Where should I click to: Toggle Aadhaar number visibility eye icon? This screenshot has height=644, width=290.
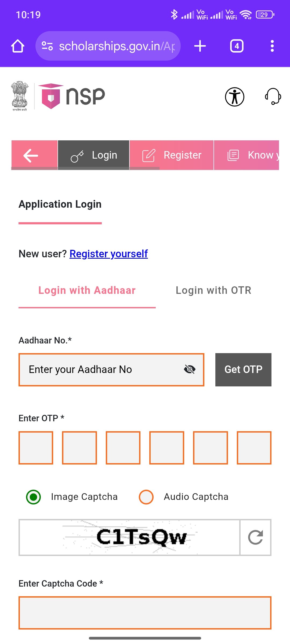tap(190, 369)
